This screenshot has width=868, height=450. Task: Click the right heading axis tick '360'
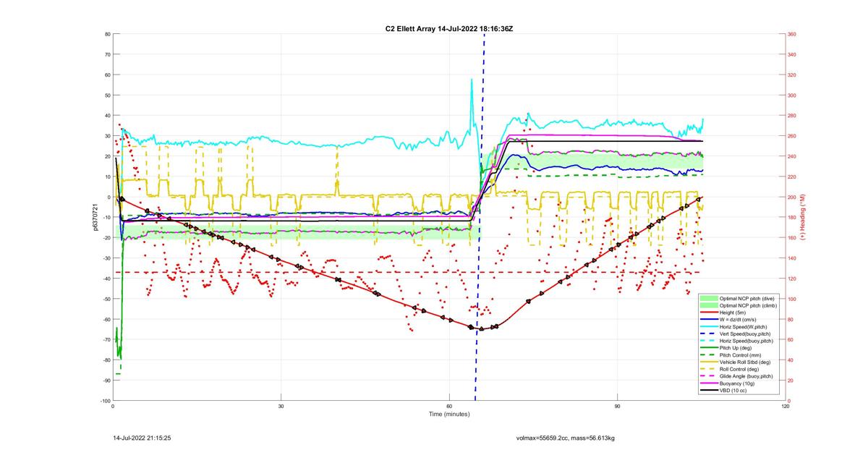(792, 34)
